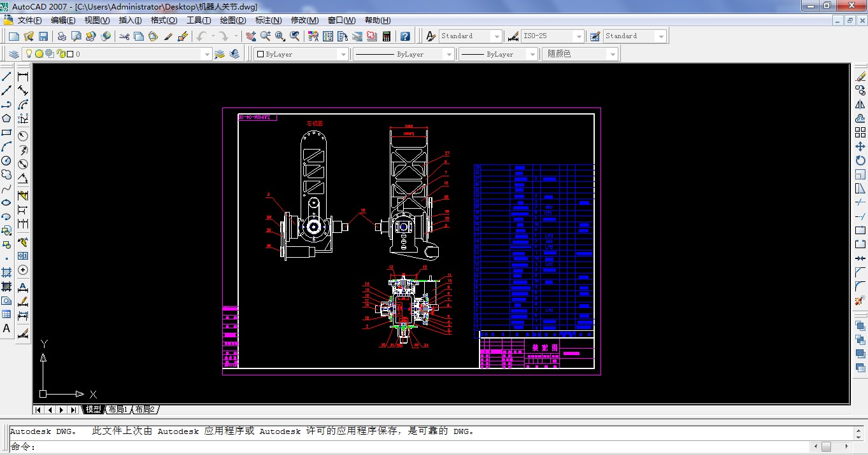Expand the Undo history dropdown arrow
This screenshot has height=455, width=868.
(212, 36)
